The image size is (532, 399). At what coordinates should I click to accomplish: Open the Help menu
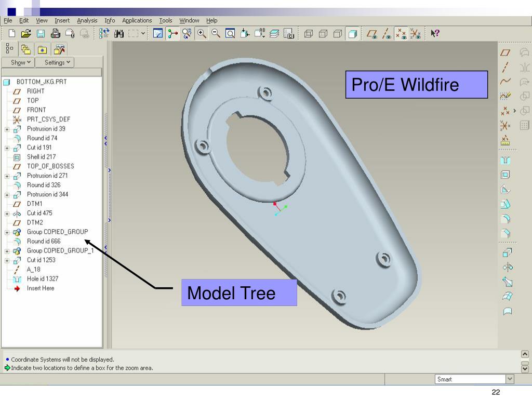pyautogui.click(x=212, y=20)
